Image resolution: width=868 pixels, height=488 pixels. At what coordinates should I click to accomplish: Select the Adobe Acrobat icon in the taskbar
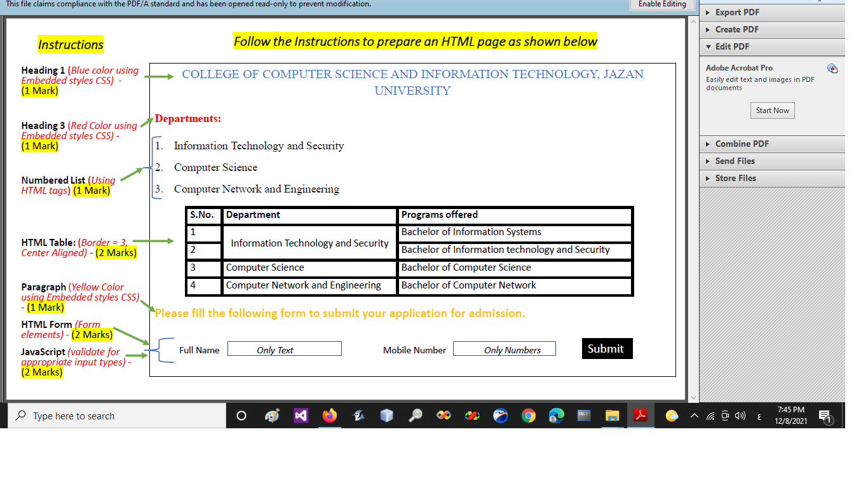coord(641,415)
